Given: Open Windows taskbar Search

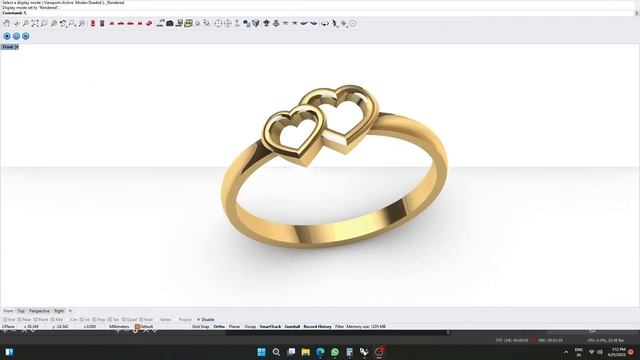Looking at the screenshot, I should tap(276, 352).
